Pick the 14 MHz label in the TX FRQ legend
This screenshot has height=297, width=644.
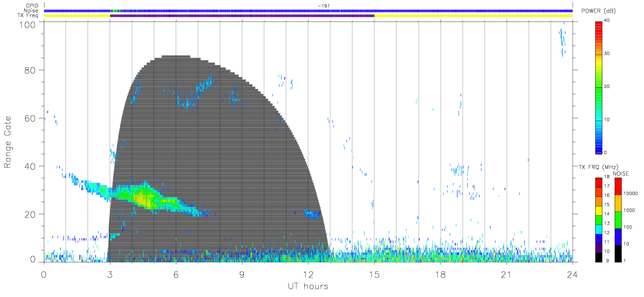click(x=606, y=214)
